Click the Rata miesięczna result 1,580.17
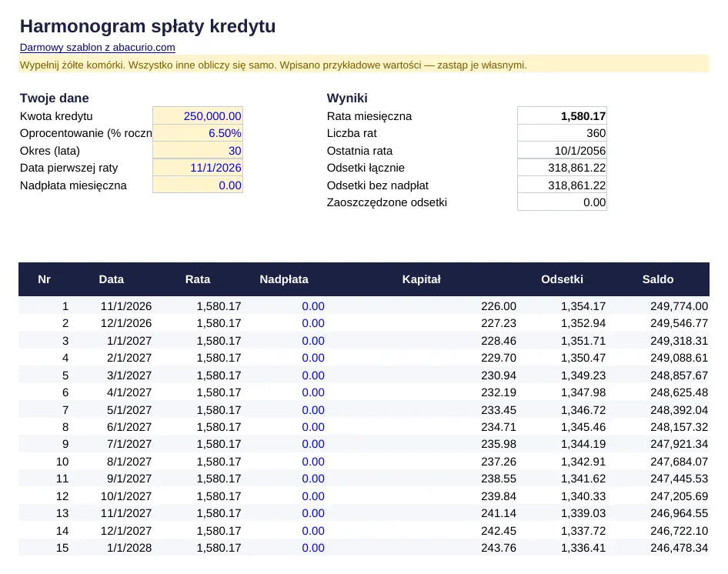Screen dimensions: 728x574 click(562, 116)
